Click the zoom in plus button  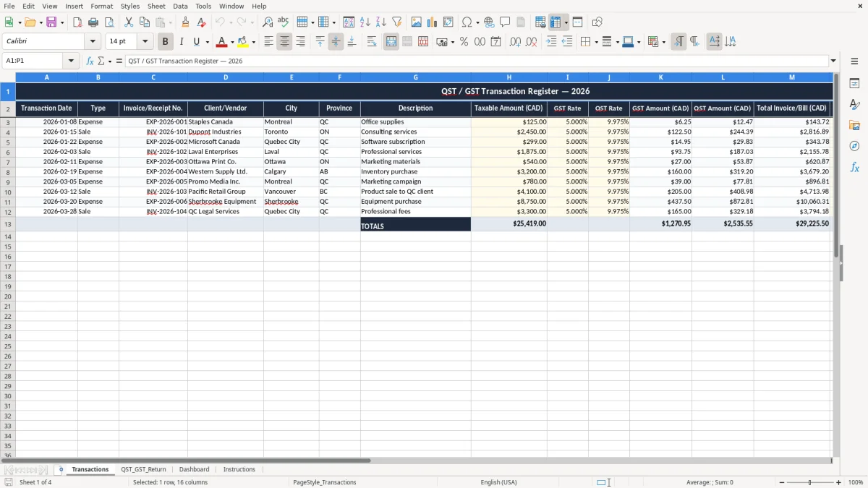click(x=839, y=482)
